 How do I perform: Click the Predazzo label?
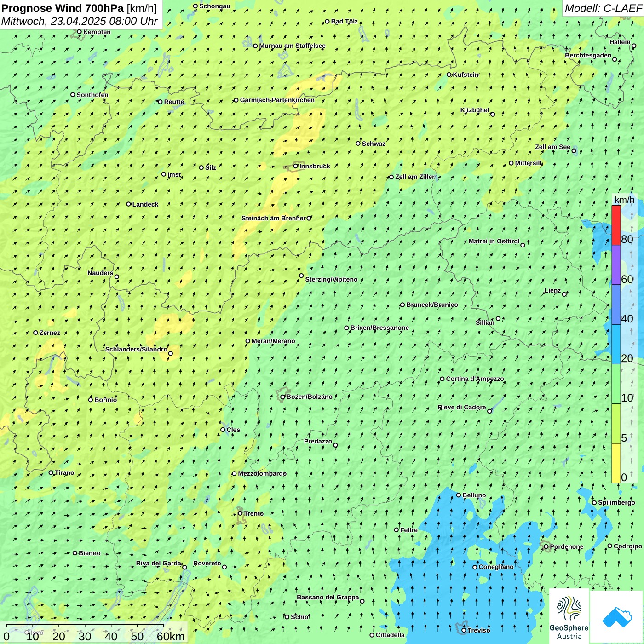pos(318,441)
